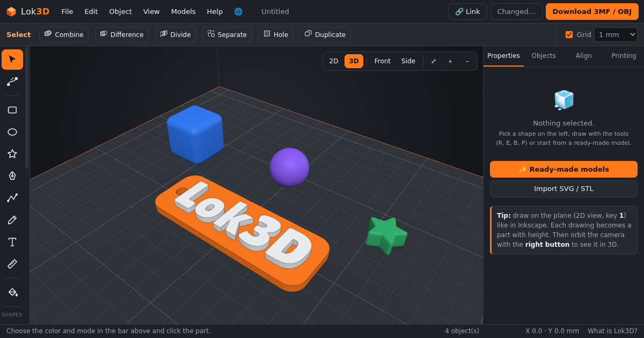This screenshot has height=338, width=644.
Task: Click the X 0.0 · Y 0.0 mm coordinates
Action: (552, 331)
